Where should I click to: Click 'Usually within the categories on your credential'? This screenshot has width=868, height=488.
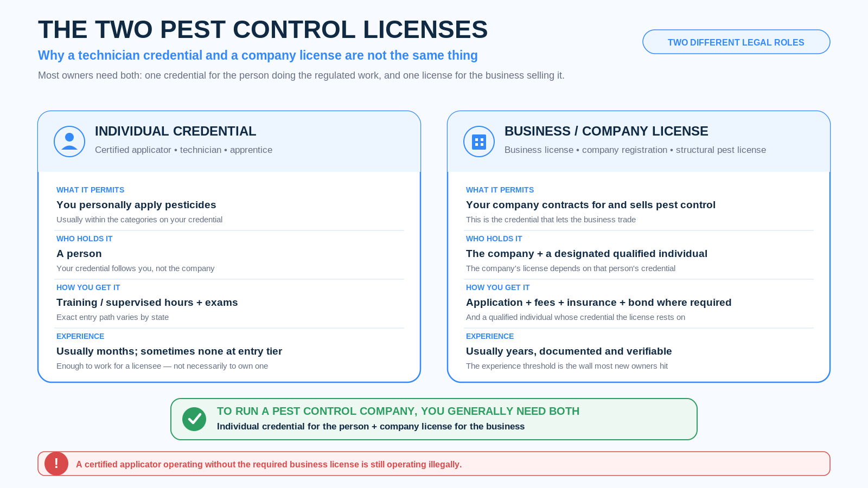[x=139, y=220]
